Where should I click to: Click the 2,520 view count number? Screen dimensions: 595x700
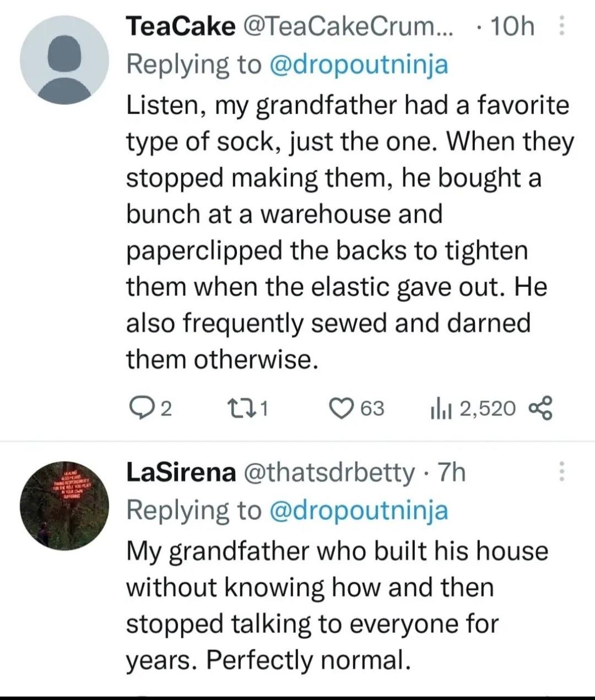point(487,408)
